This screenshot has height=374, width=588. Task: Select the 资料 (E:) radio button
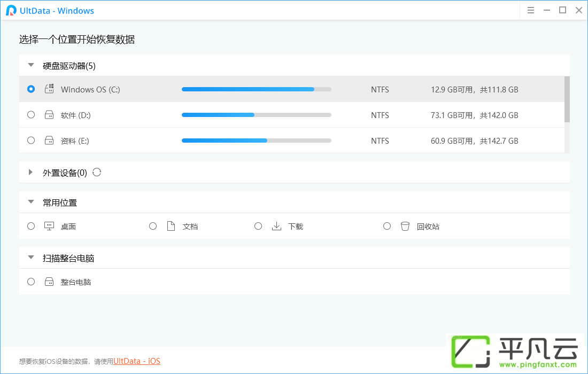[x=31, y=140]
